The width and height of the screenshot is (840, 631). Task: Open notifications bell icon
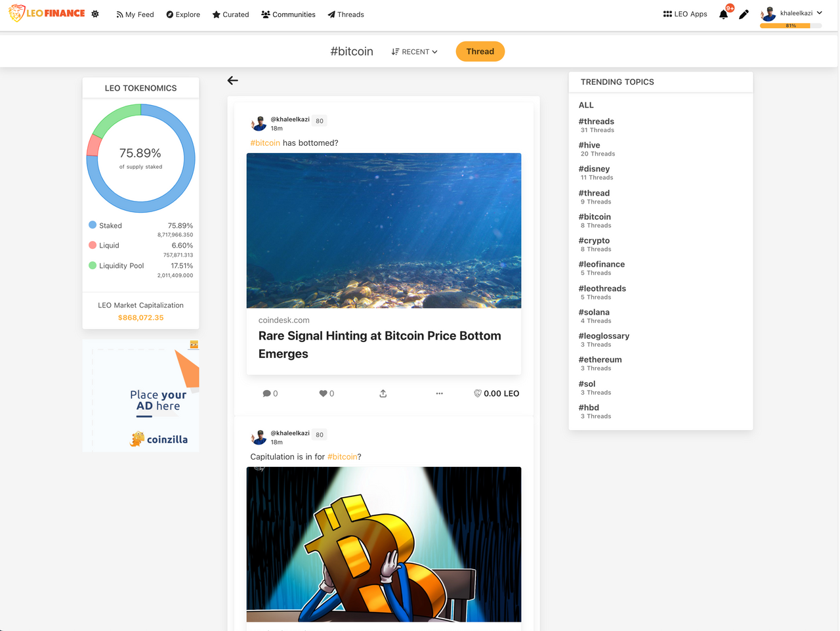tap(723, 14)
